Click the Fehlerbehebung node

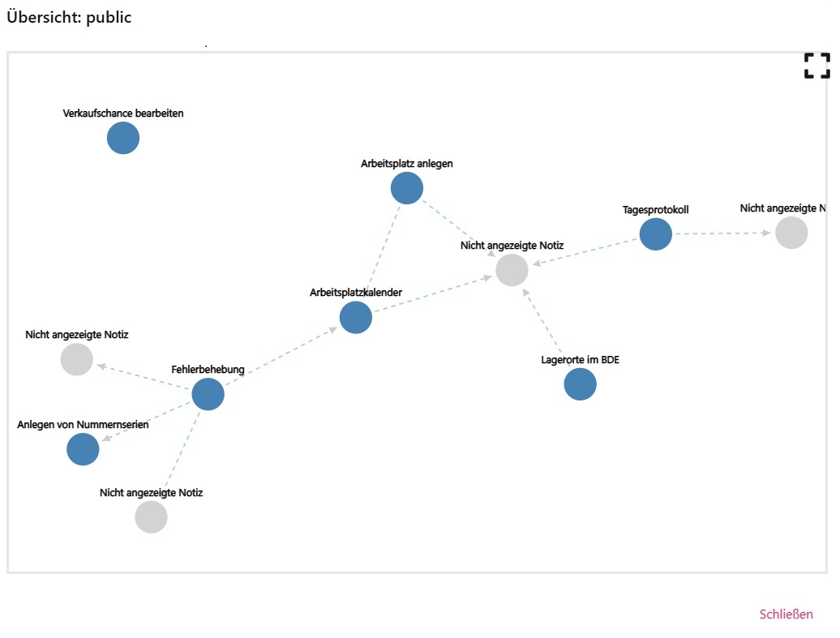(x=207, y=393)
